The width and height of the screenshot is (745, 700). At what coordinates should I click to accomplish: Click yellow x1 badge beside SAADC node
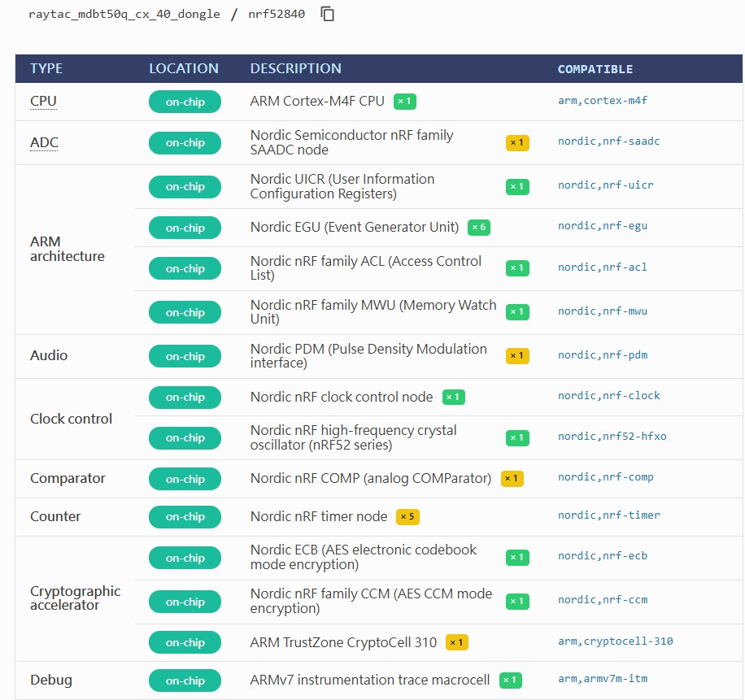pos(516,143)
